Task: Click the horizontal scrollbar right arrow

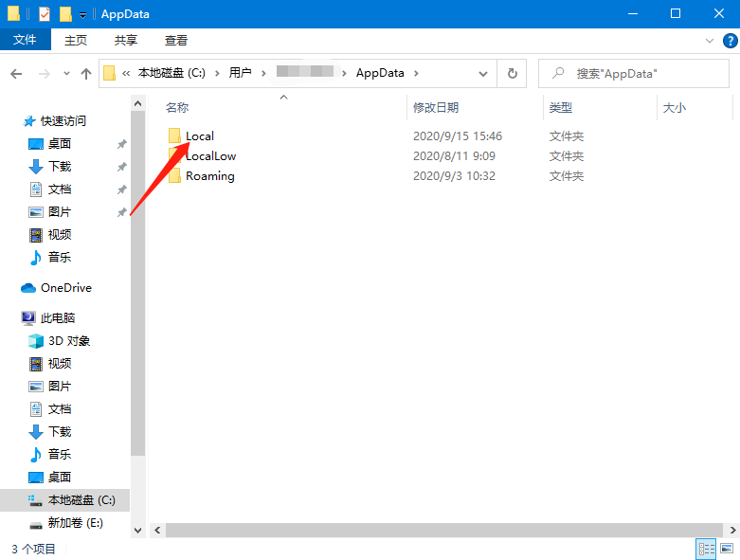Action: click(732, 531)
